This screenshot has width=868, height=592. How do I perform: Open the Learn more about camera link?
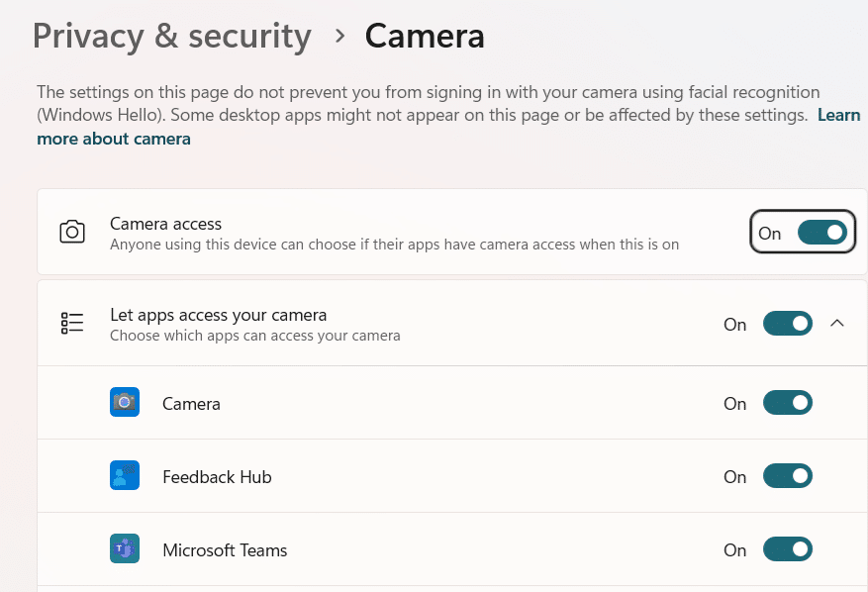tap(113, 139)
